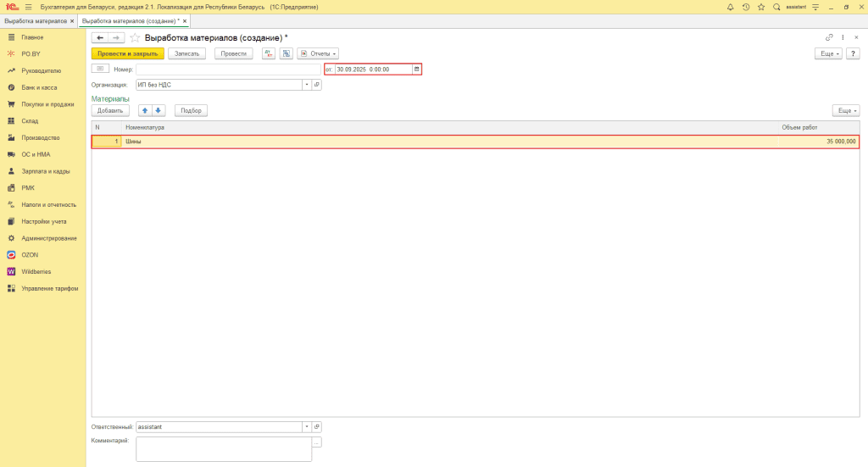This screenshot has width=868, height=467.
Task: Open the Склад section
Action: pyautogui.click(x=30, y=120)
